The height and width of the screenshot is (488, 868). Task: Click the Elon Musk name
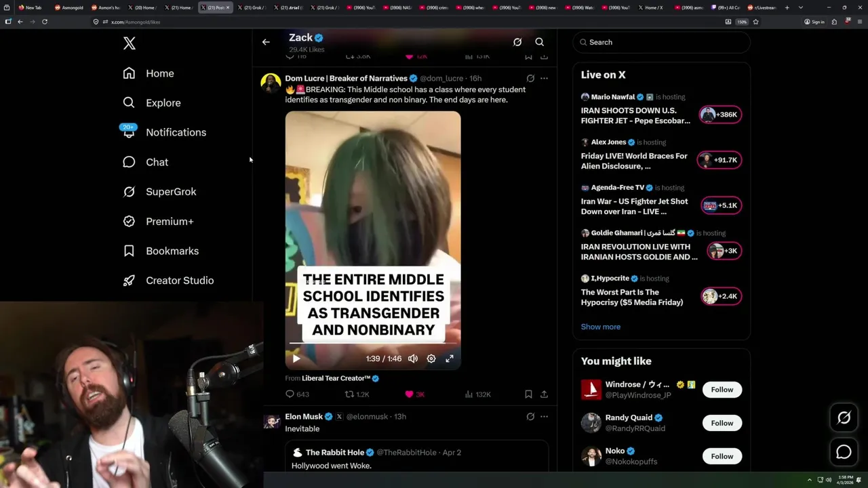click(x=304, y=417)
